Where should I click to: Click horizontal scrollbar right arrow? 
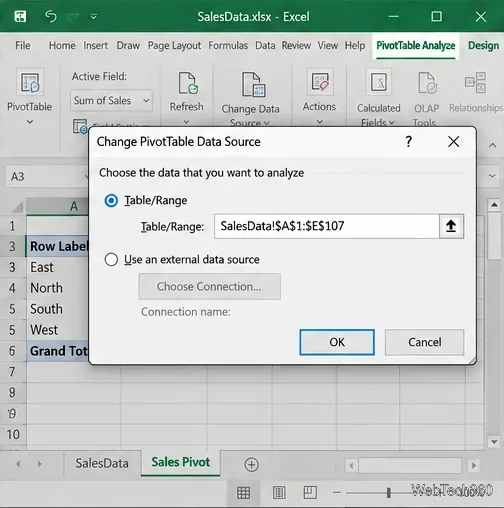tap(474, 465)
